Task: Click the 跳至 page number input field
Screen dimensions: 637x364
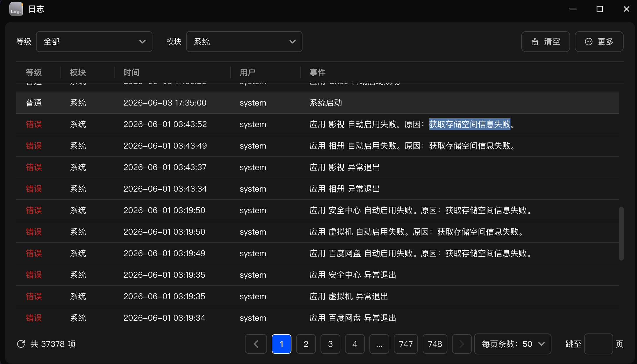Action: click(599, 344)
